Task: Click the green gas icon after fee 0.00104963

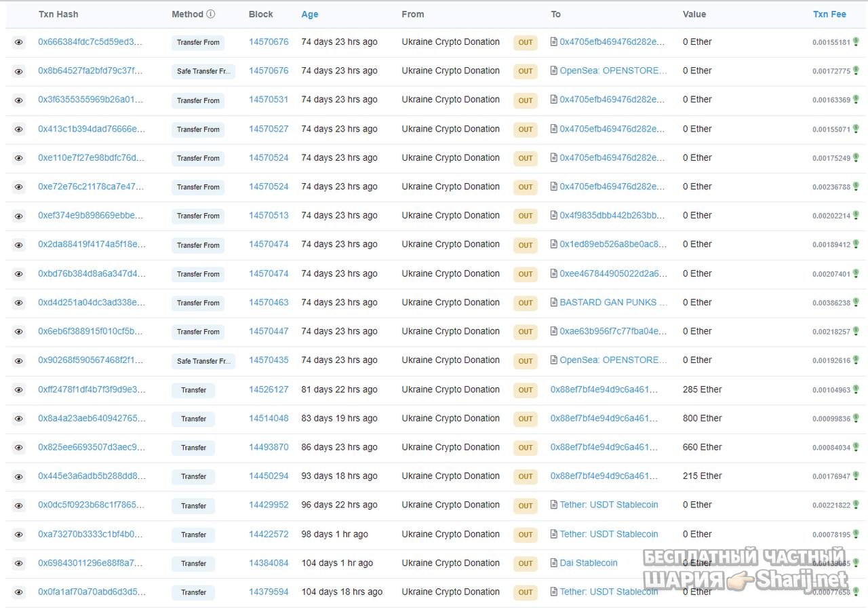Action: 856,389
